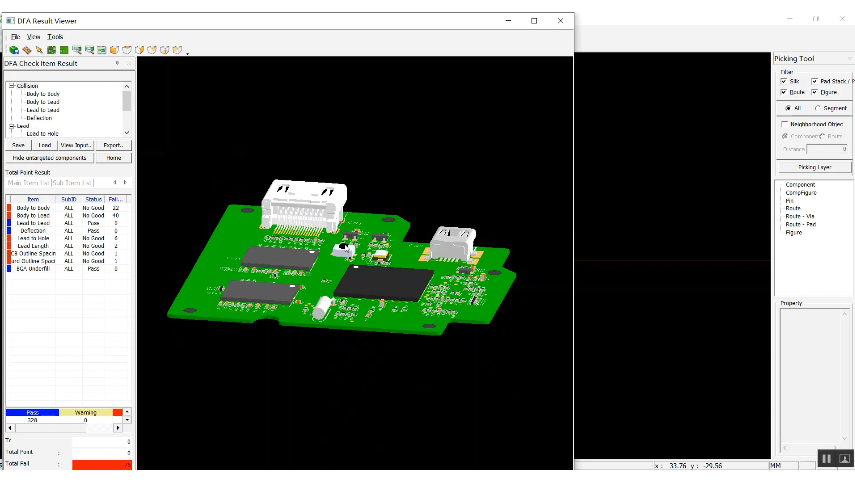Open the toolbar overflow arrow
The image size is (855, 482).
click(x=188, y=53)
